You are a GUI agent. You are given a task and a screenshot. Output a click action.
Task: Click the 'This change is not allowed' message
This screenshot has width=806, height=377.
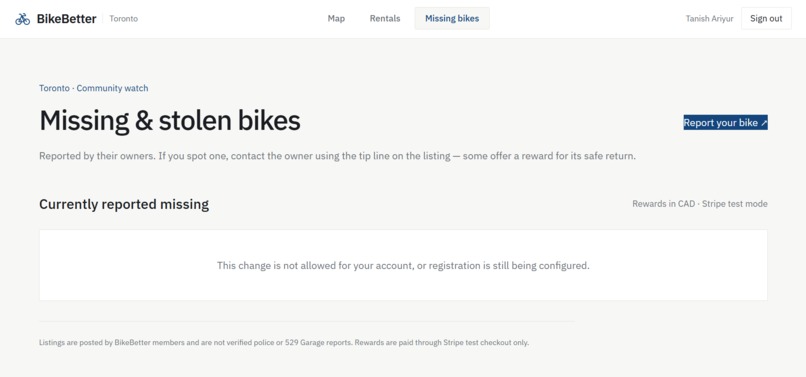(403, 265)
